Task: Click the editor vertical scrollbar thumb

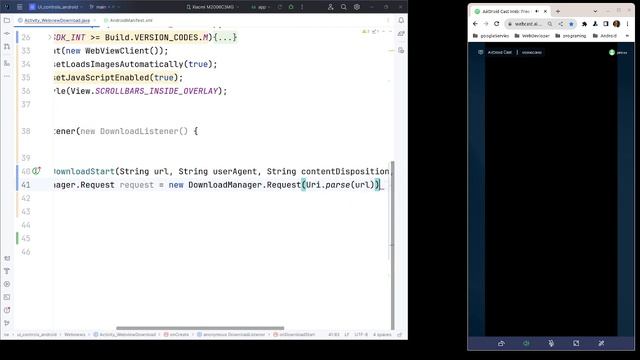Action: click(393, 245)
